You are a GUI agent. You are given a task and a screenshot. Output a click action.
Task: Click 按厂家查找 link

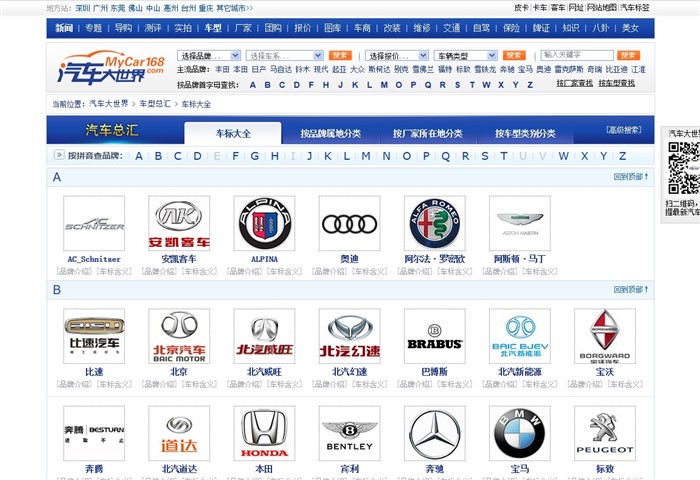click(575, 83)
